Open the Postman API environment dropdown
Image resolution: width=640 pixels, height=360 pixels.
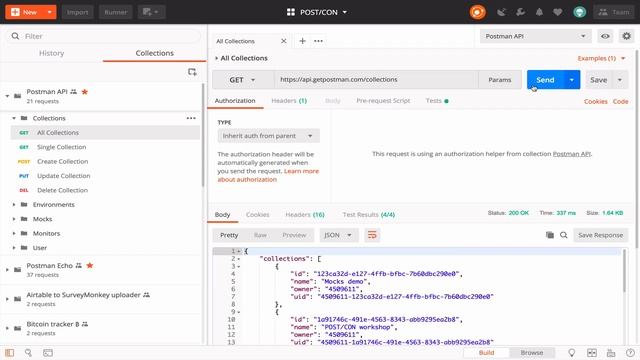click(535, 36)
